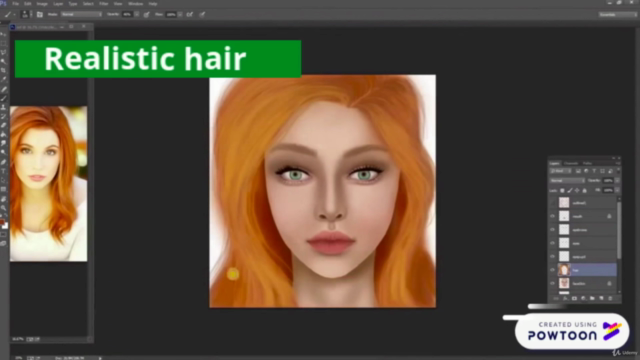Select the Healing Brush tool
This screenshot has height=360, width=640.
point(4,89)
